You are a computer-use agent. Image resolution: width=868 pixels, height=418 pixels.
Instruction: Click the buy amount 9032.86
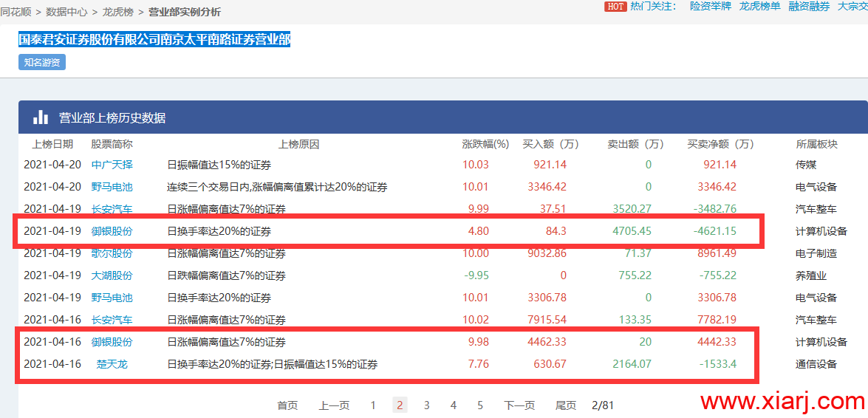click(547, 253)
